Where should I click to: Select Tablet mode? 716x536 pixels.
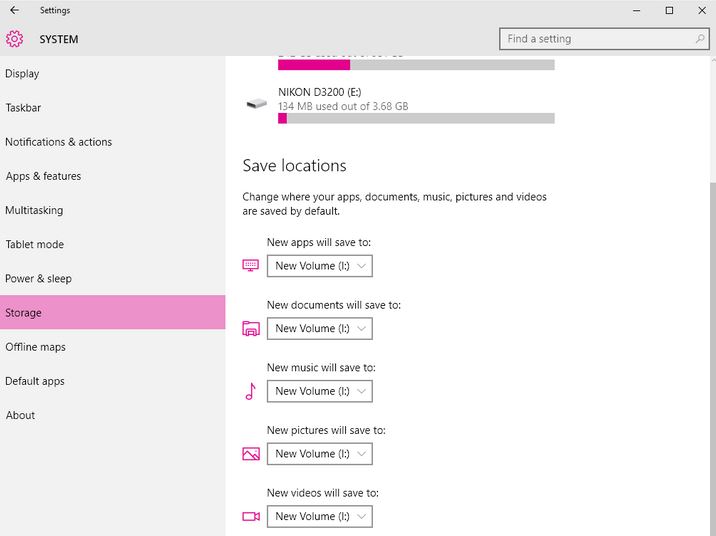(112, 244)
